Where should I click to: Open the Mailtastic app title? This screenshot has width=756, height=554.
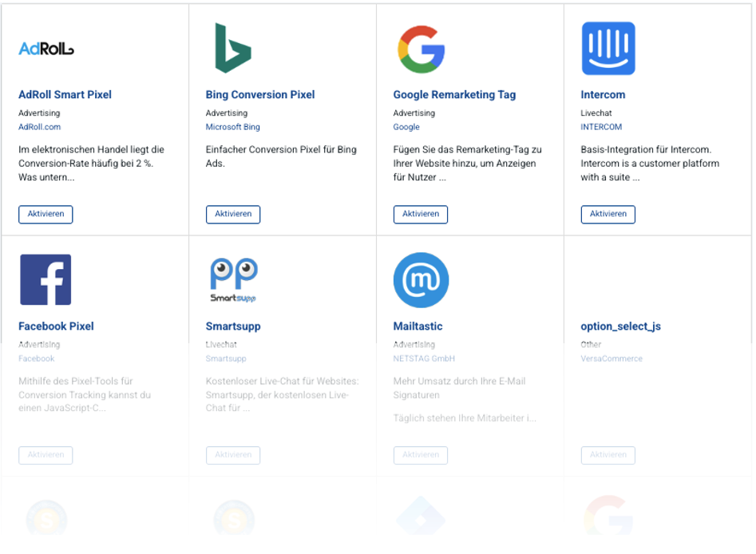pos(418,326)
